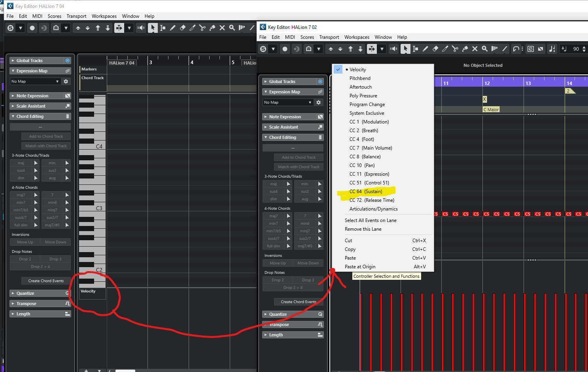The height and width of the screenshot is (372, 588).
Task: Select the Zoom magnifier tool in HALion 7 02 toolbar
Action: click(x=484, y=49)
